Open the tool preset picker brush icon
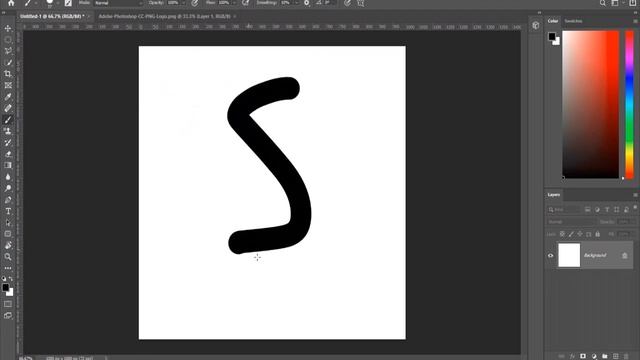 (x=28, y=3)
